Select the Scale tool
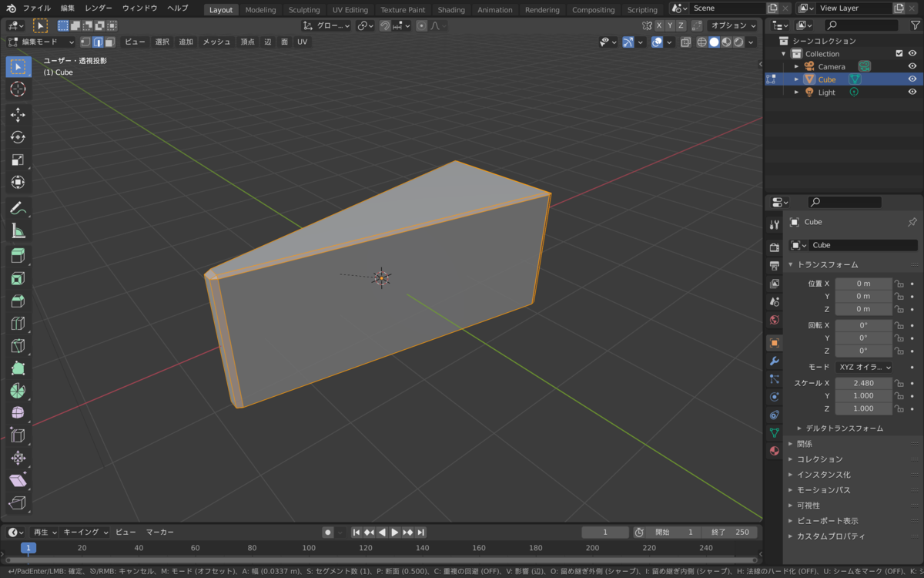The width and height of the screenshot is (924, 578). click(x=18, y=160)
